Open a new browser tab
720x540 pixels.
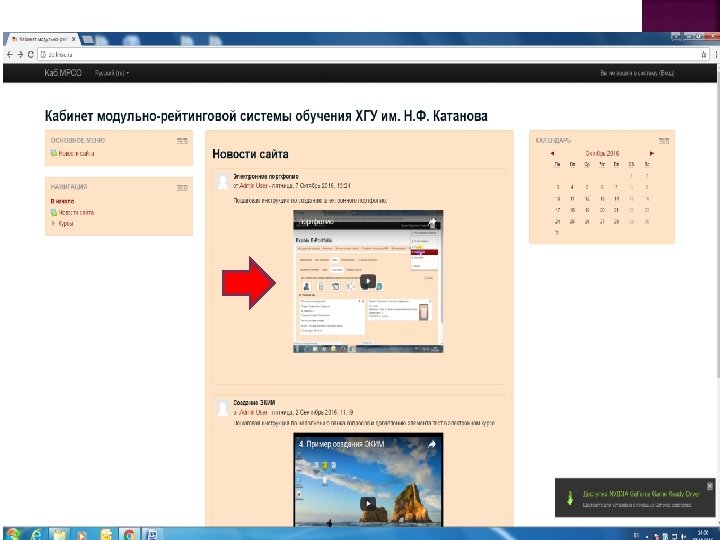point(88,39)
